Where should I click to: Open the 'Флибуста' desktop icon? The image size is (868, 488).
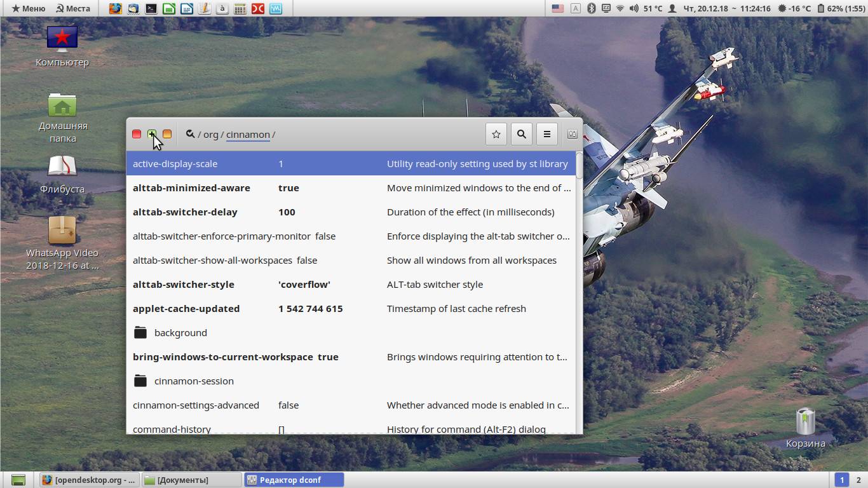[x=62, y=175]
